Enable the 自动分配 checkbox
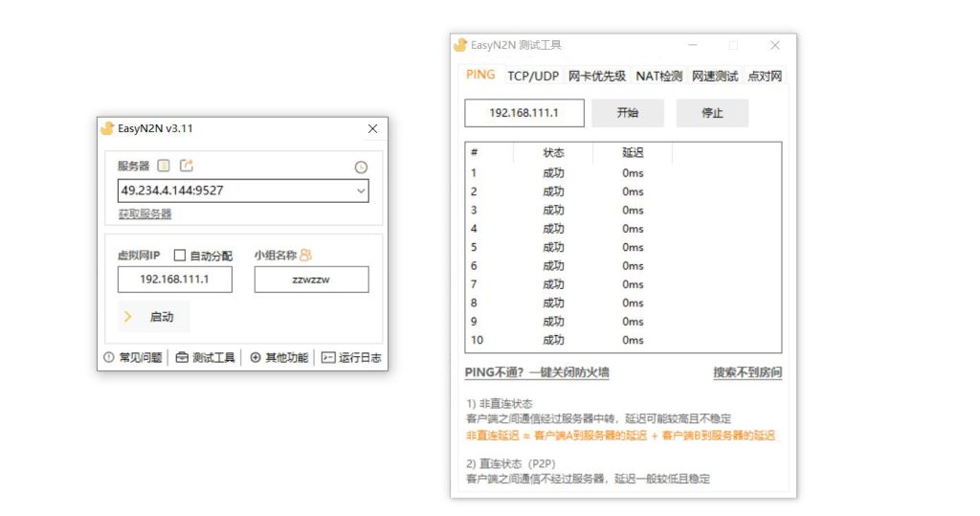The image size is (980, 516). click(180, 256)
